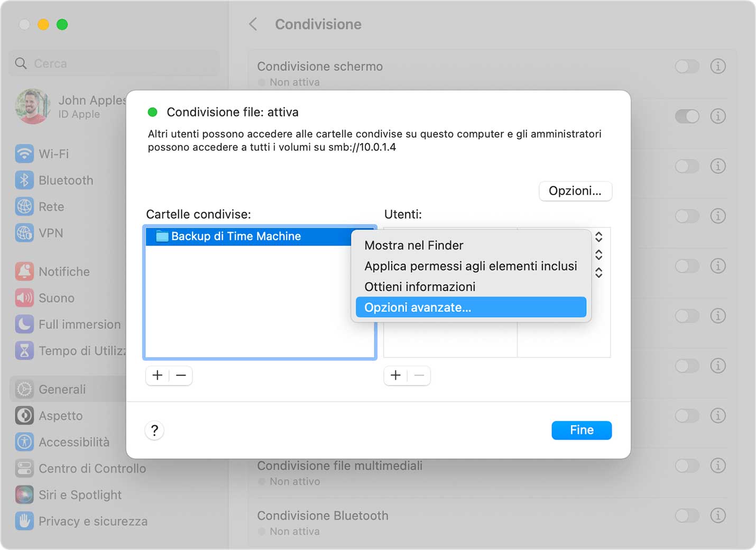Enable Condivisione Bluetooth switch
The image size is (756, 550).
(687, 516)
